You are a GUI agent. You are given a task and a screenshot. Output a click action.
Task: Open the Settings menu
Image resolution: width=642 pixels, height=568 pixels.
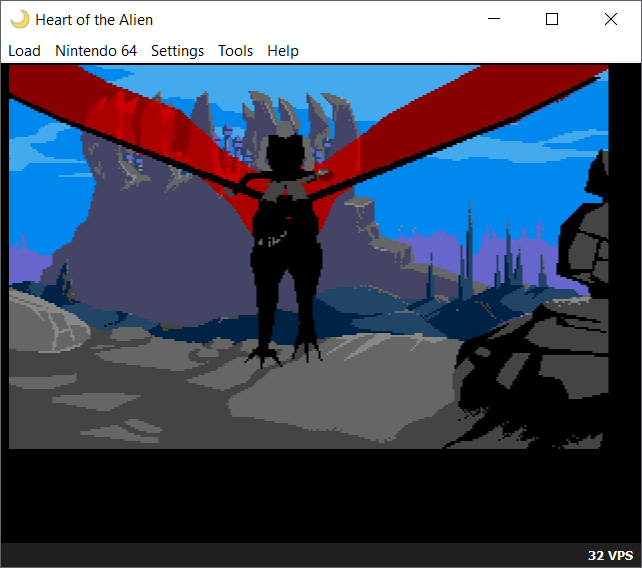[x=177, y=51]
